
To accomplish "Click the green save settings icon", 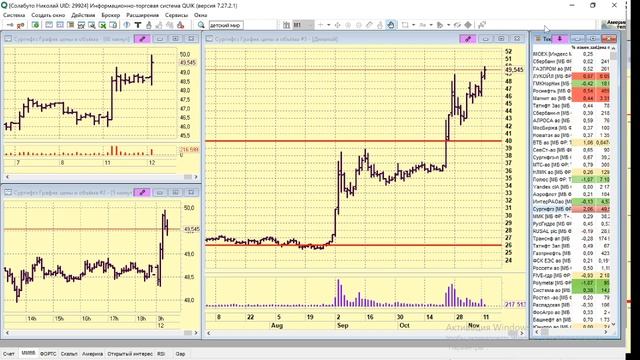I will point(36,25).
